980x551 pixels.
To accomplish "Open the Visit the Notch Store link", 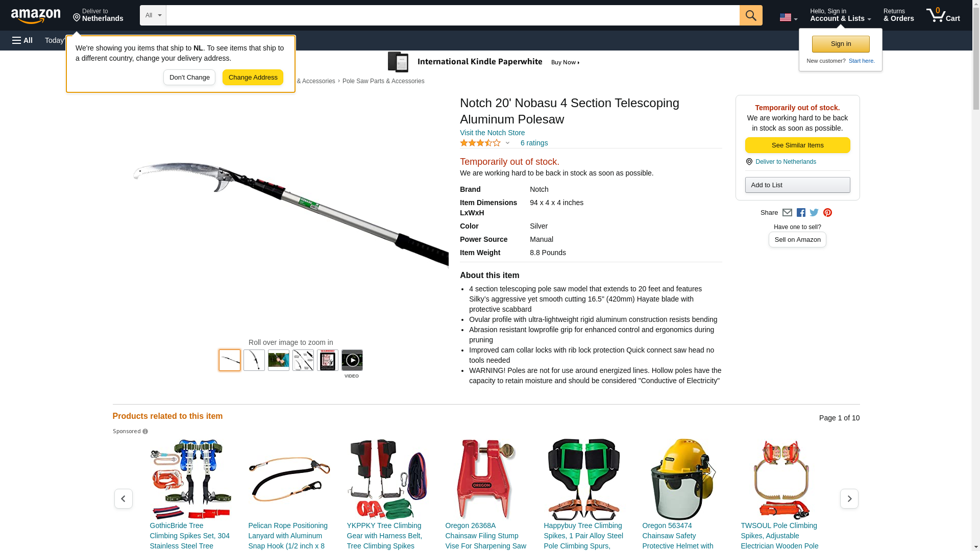I will (x=492, y=133).
